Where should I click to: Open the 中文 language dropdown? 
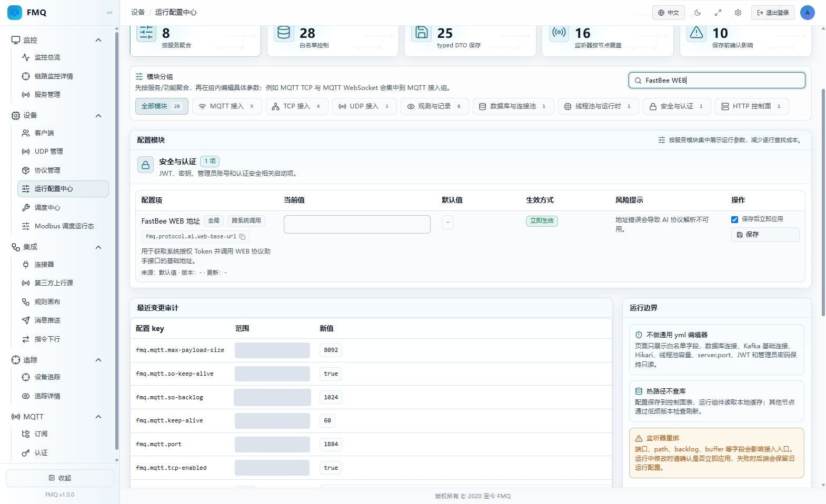pos(669,13)
